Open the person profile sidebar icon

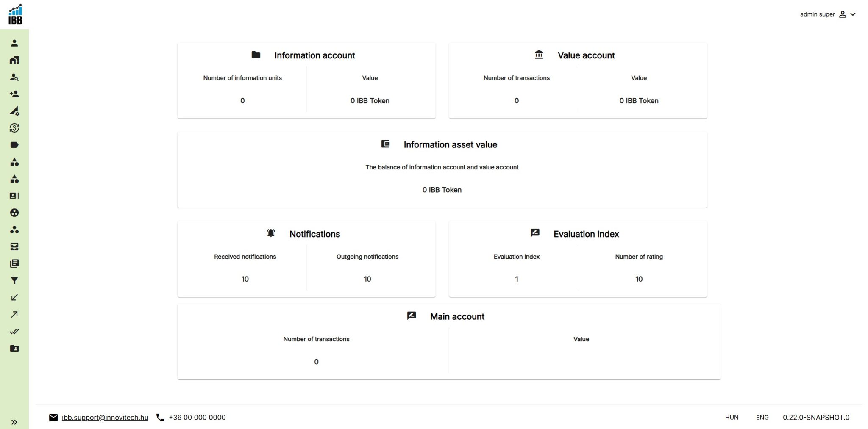click(x=14, y=43)
